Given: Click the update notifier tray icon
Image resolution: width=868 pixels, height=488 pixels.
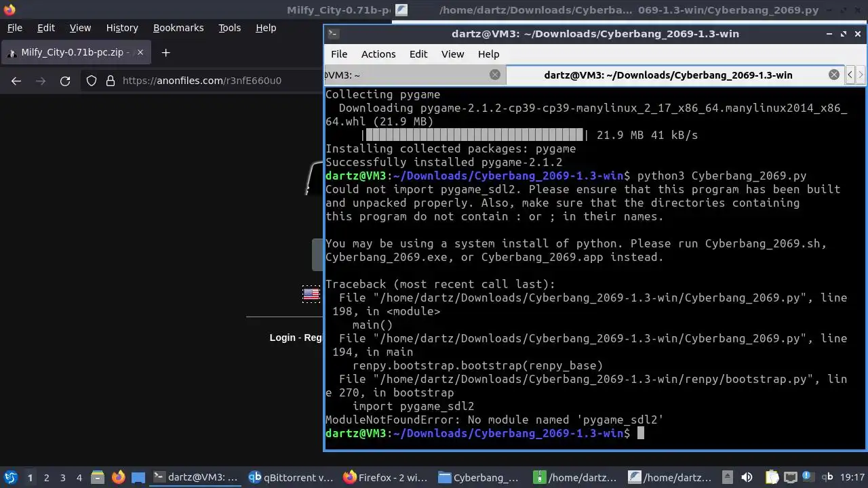Looking at the screenshot, I should pyautogui.click(x=808, y=477).
